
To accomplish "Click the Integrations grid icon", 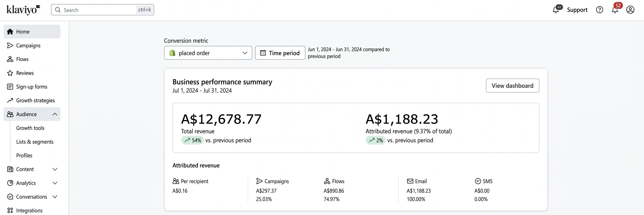I will click(x=10, y=210).
